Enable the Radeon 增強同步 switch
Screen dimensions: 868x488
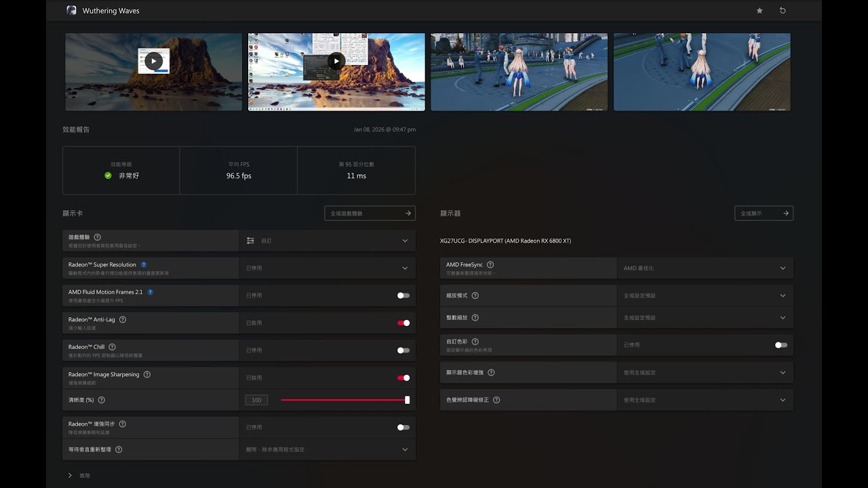tap(403, 427)
